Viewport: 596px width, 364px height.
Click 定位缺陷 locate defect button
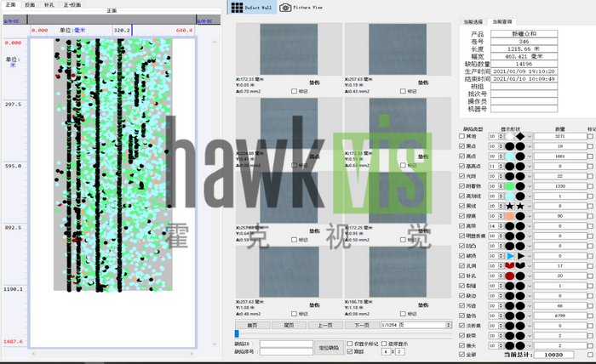click(329, 348)
